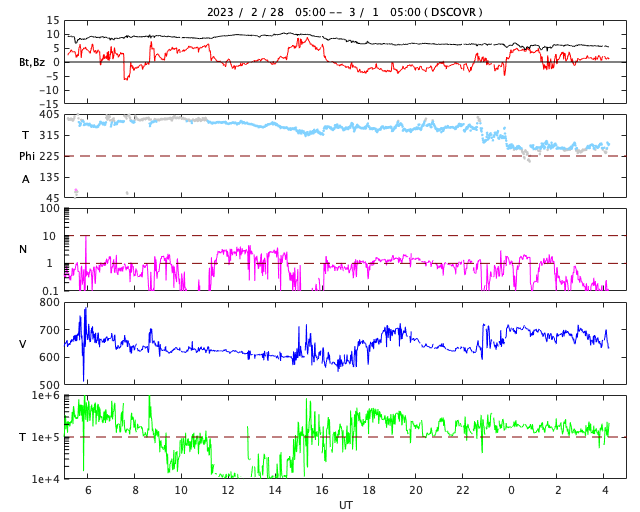Click the 22 hour label on time axis
640x512 pixels.
pyautogui.click(x=462, y=490)
